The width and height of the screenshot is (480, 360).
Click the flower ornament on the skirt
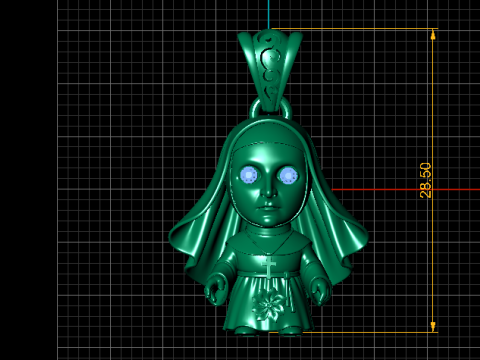269,304
